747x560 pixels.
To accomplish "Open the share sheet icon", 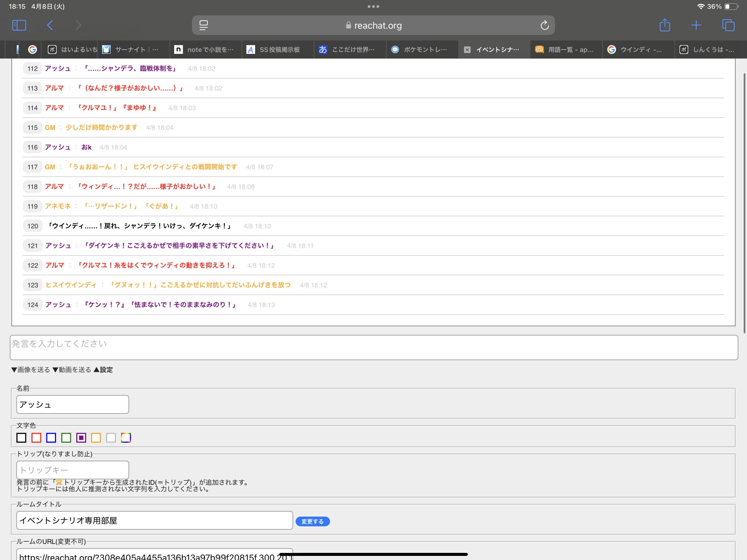I will 664,25.
